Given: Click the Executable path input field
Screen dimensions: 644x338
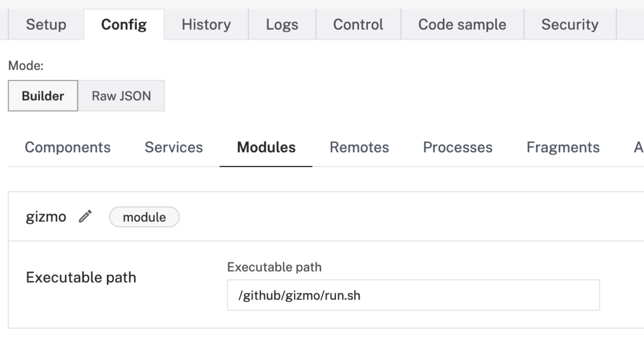Looking at the screenshot, I should (413, 295).
